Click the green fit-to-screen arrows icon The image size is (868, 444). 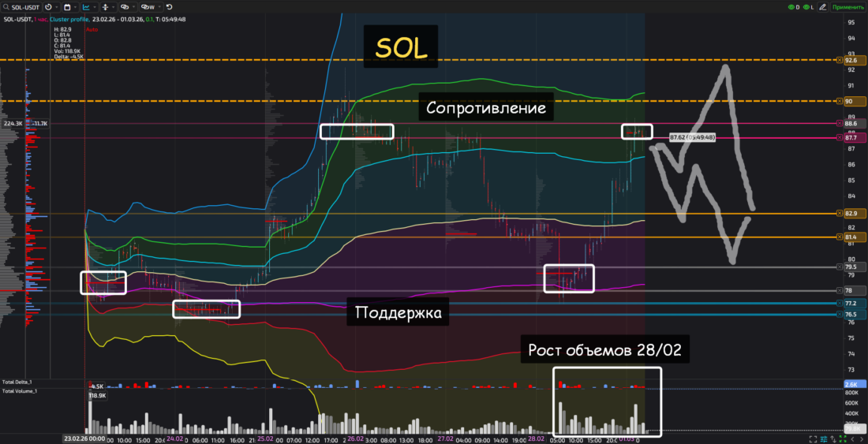(843, 439)
